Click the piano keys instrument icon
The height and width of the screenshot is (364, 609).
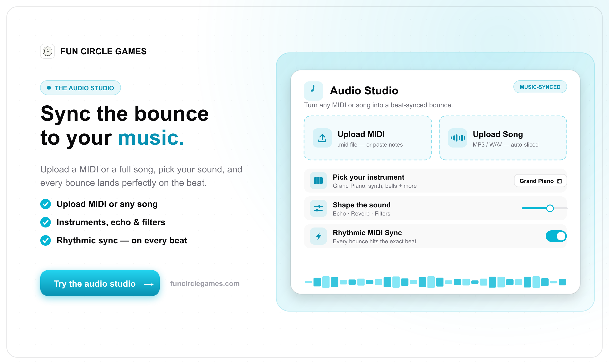click(x=318, y=181)
